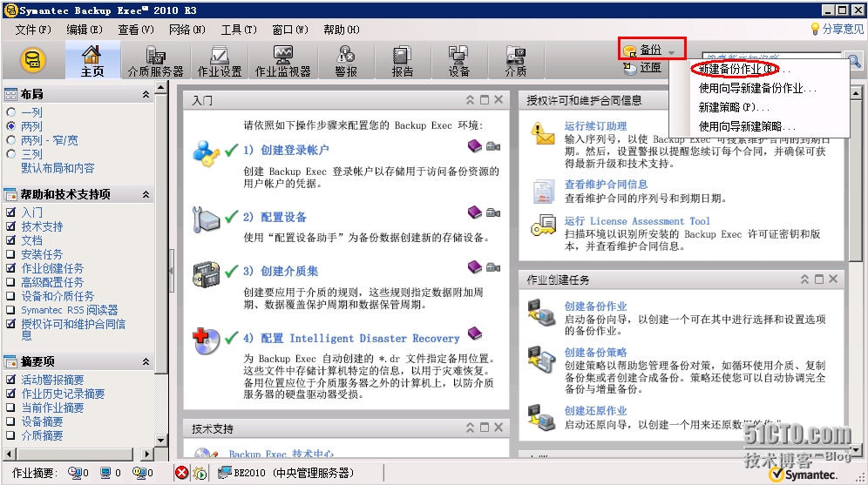Open the 查看 menu
Screen dimensions: 868x485
click(136, 30)
